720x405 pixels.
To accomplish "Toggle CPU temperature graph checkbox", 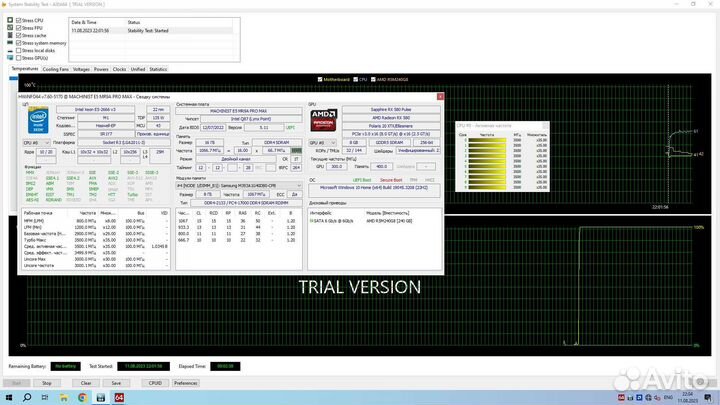I will 355,79.
